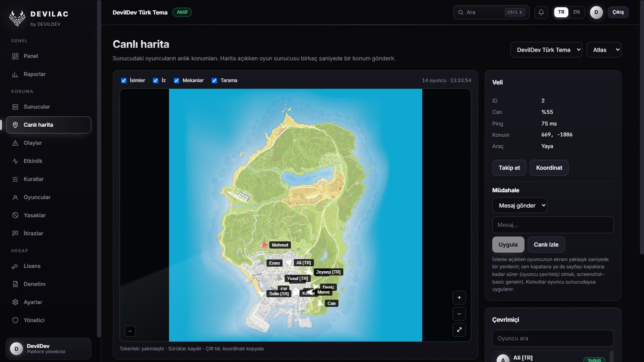Click the Koordinat button
Viewport: 644px width, 362px height.
[549, 168]
